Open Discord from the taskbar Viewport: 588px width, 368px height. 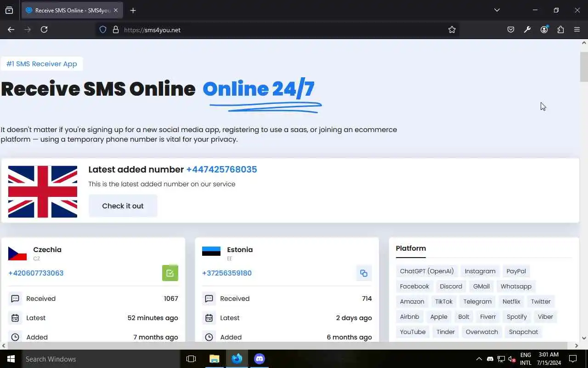[260, 359]
